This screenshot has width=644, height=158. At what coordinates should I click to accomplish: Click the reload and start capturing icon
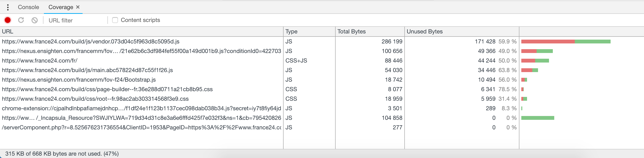21,20
